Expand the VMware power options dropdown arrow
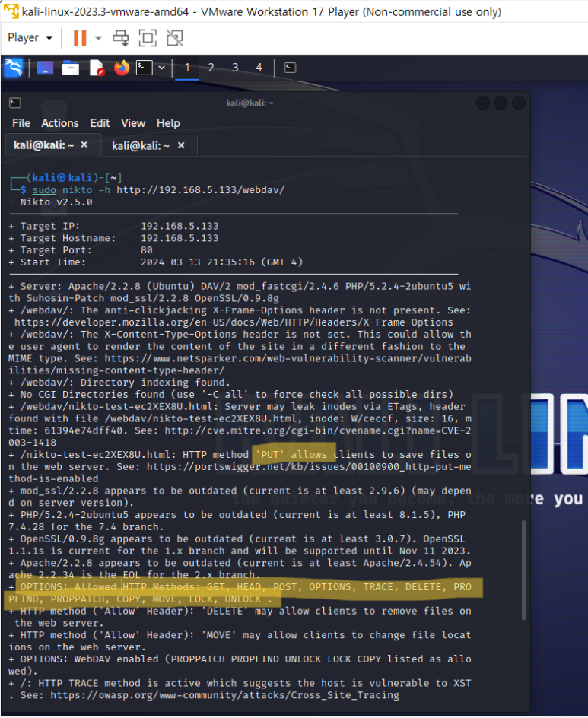This screenshot has height=718, width=588. (98, 38)
